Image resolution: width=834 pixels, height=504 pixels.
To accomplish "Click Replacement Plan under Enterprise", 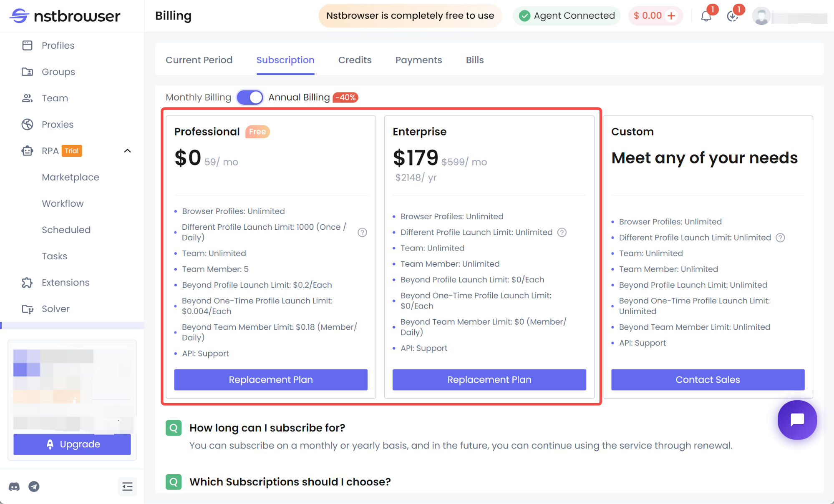I will click(x=489, y=379).
